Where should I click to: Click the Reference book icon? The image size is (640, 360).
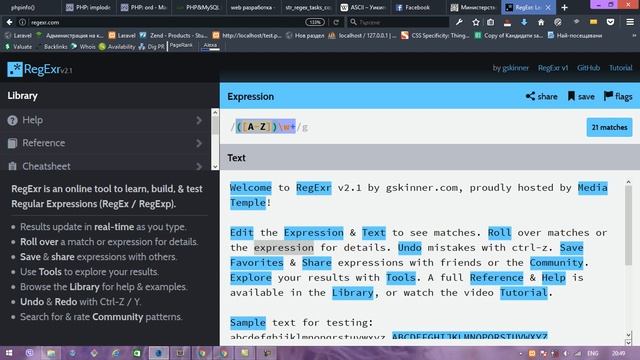coord(13,143)
